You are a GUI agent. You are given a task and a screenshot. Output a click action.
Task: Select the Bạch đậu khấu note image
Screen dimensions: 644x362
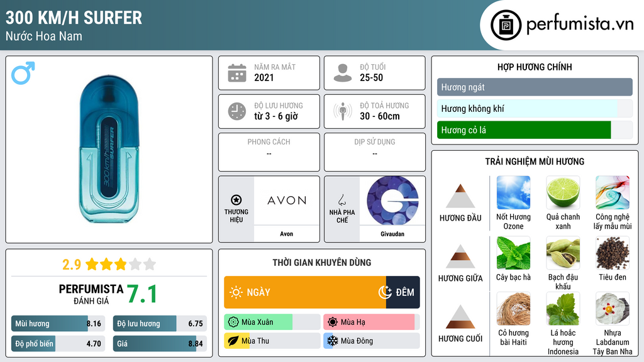(563, 253)
